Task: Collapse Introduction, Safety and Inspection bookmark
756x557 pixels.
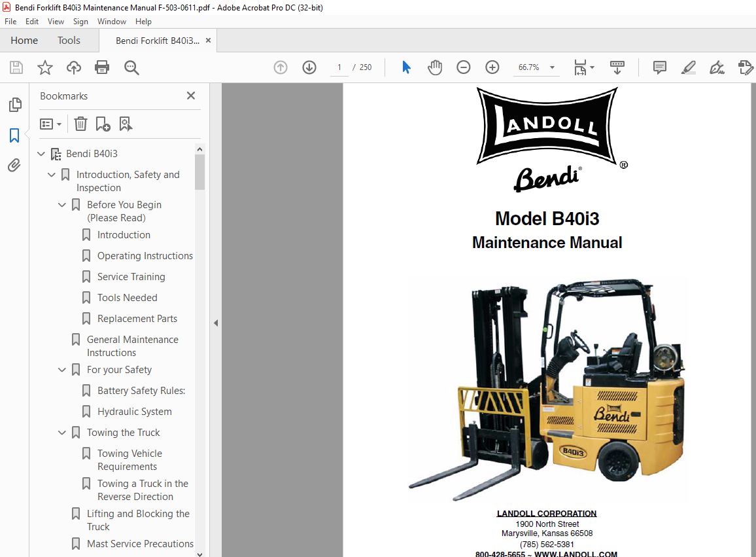Action: (x=52, y=175)
